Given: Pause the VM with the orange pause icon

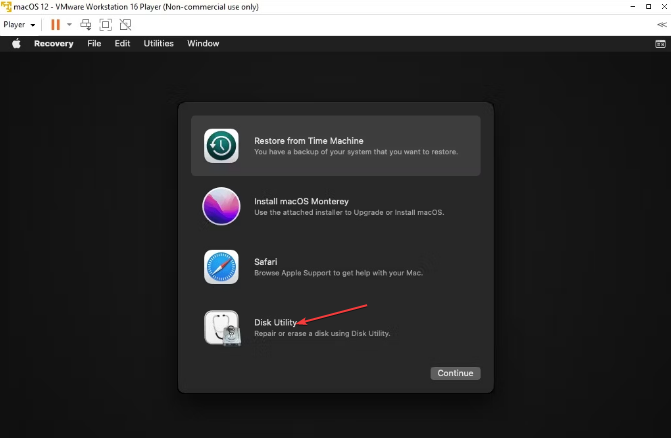Looking at the screenshot, I should pyautogui.click(x=55, y=25).
